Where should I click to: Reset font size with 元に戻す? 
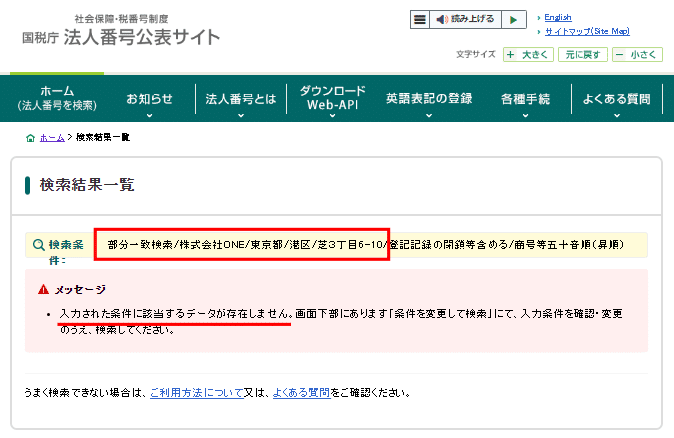582,55
